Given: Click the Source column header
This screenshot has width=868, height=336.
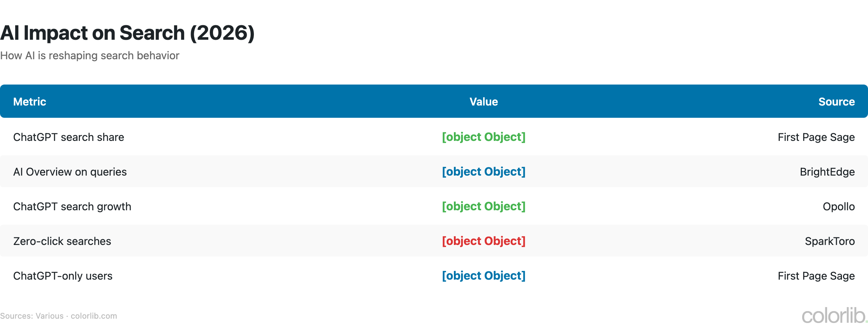Looking at the screenshot, I should point(836,102).
